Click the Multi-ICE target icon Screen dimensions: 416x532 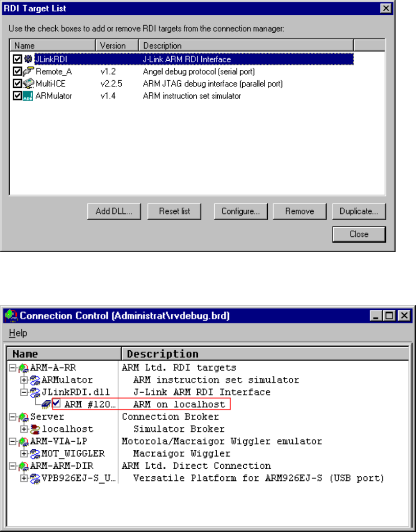(28, 84)
